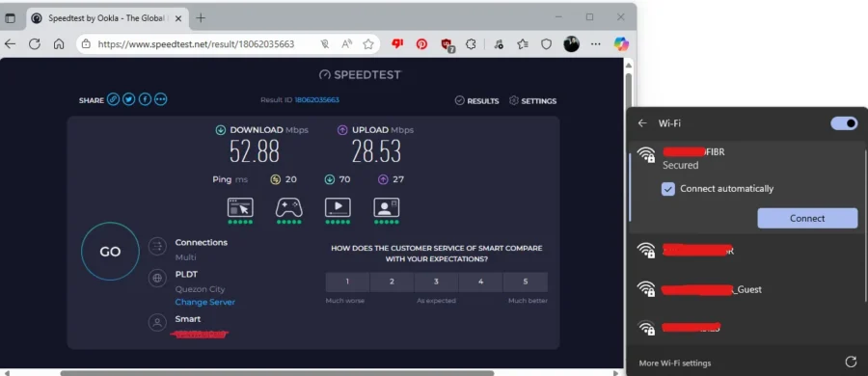The width and height of the screenshot is (868, 376).
Task: Close the Speedtest by Ookla tab
Action: [x=177, y=18]
